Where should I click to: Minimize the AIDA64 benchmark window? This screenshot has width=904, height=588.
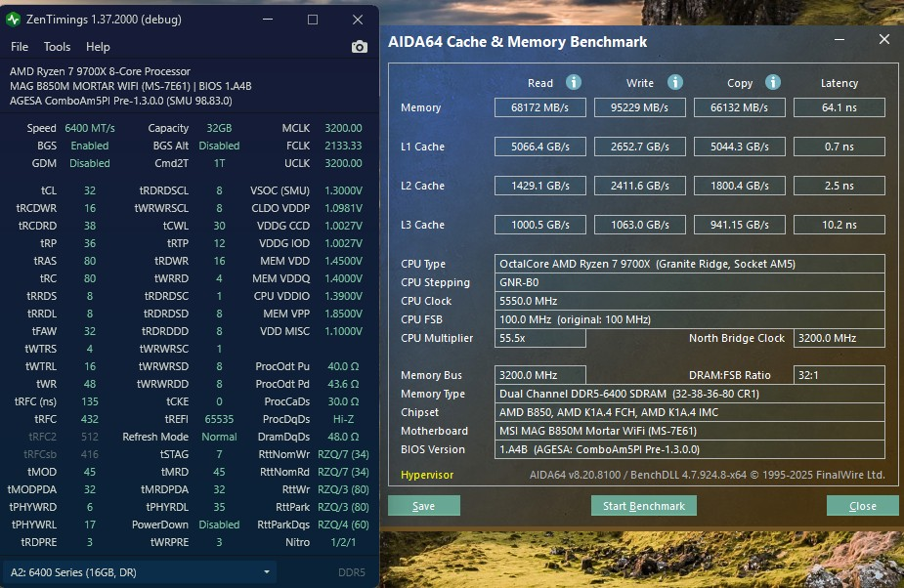839,39
